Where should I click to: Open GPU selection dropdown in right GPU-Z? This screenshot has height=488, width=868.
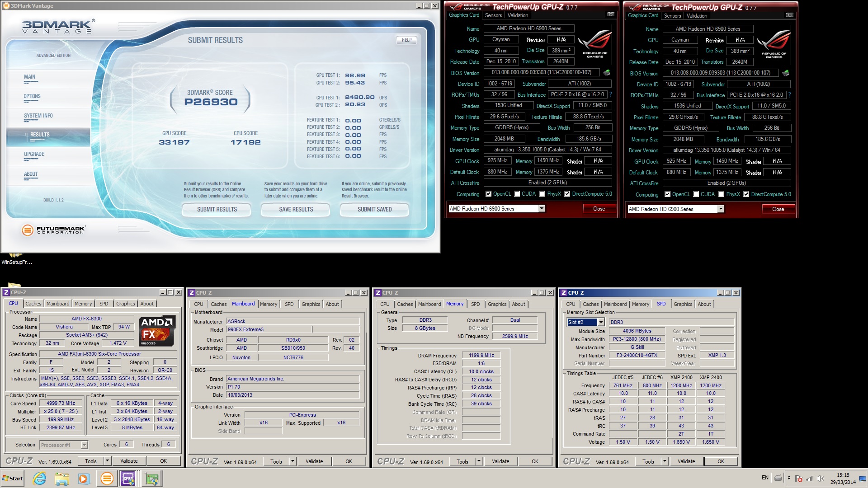[720, 209]
